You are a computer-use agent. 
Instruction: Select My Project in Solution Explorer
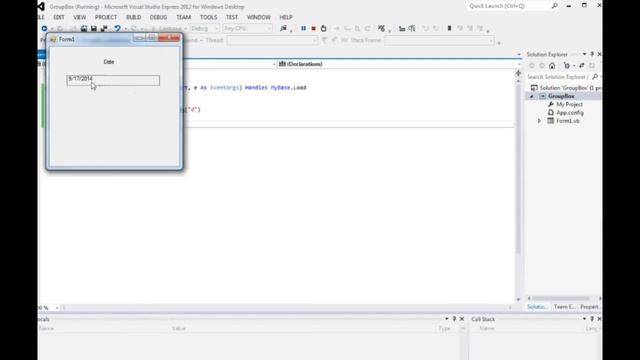[x=569, y=104]
